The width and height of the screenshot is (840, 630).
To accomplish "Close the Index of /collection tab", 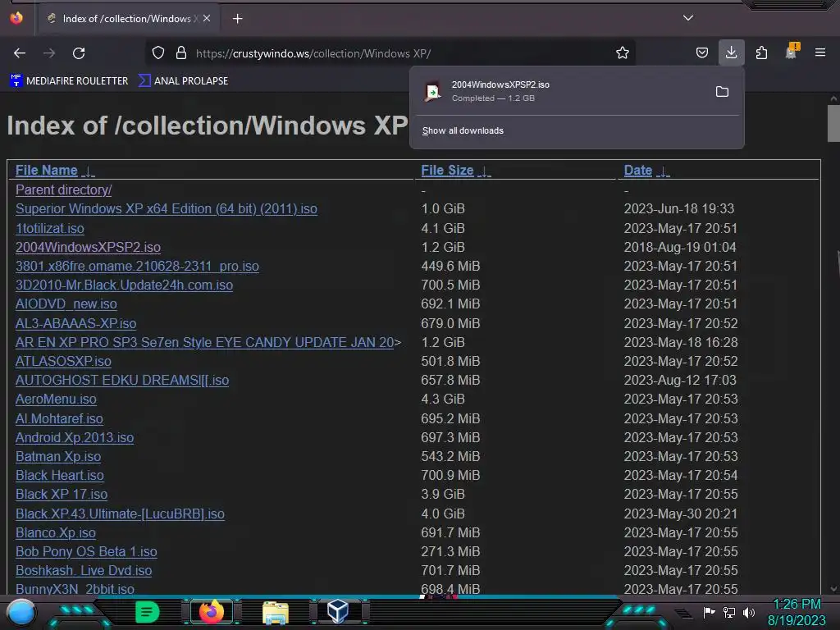I will point(207,18).
